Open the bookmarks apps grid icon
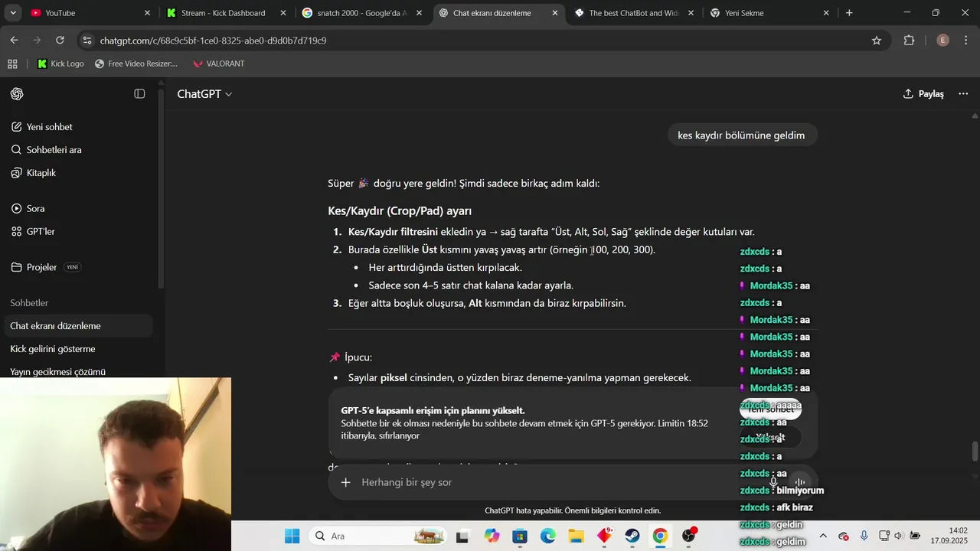 coord(12,64)
